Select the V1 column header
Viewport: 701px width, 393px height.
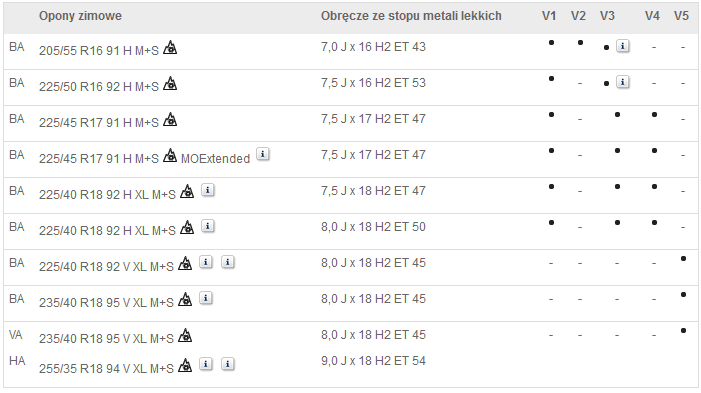pyautogui.click(x=549, y=16)
